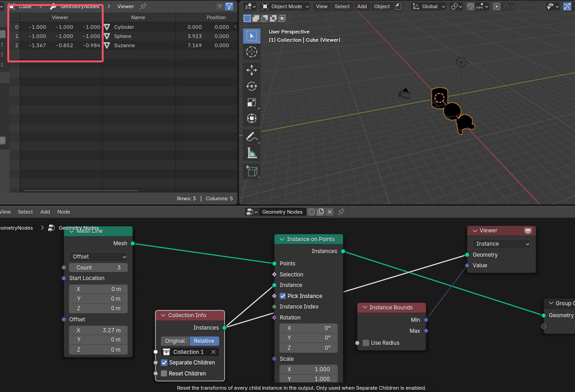Open the Viewer node Instance domain dropdown

coord(502,244)
